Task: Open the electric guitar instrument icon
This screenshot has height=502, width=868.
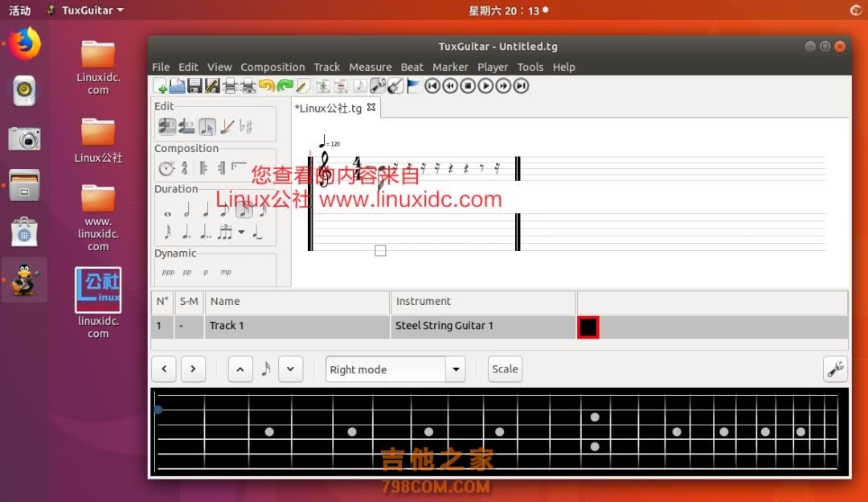Action: (x=395, y=86)
